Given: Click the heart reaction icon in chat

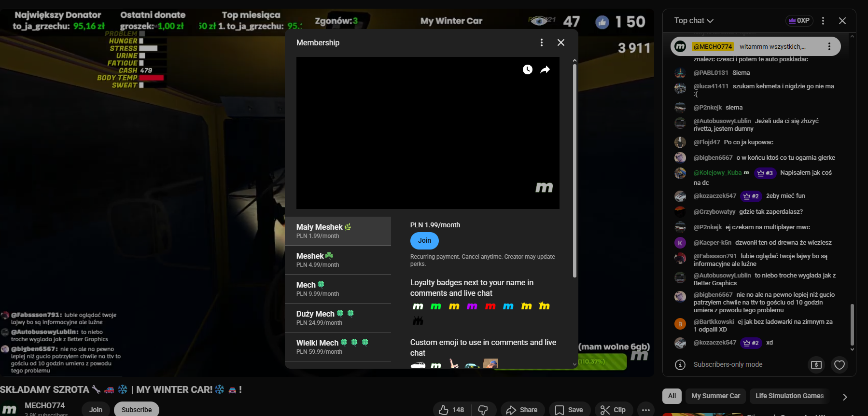Looking at the screenshot, I should point(840,365).
